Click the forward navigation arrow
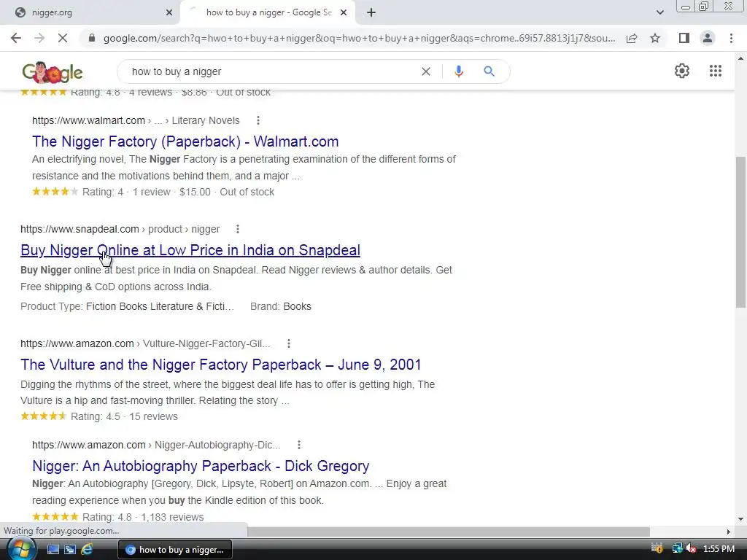 click(x=39, y=38)
